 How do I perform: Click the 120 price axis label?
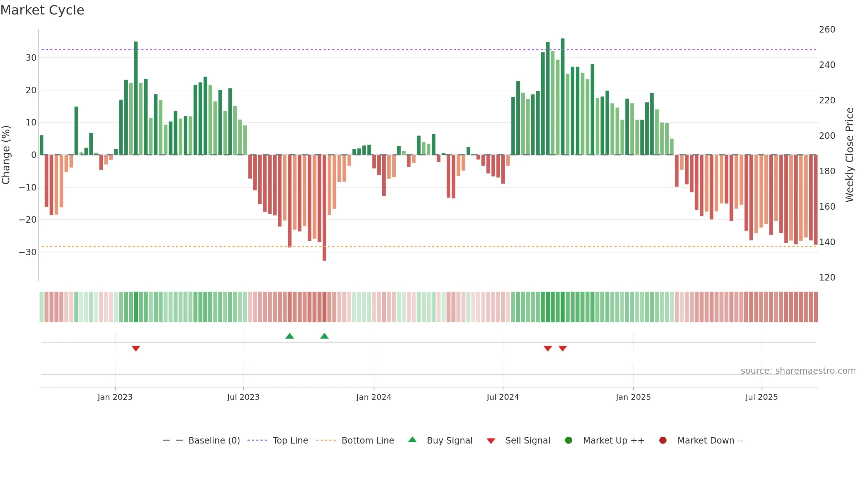point(827,278)
